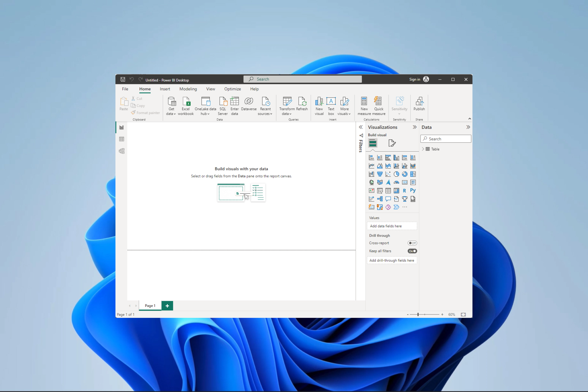
Task: Click Excel workbook data source
Action: [x=186, y=106]
